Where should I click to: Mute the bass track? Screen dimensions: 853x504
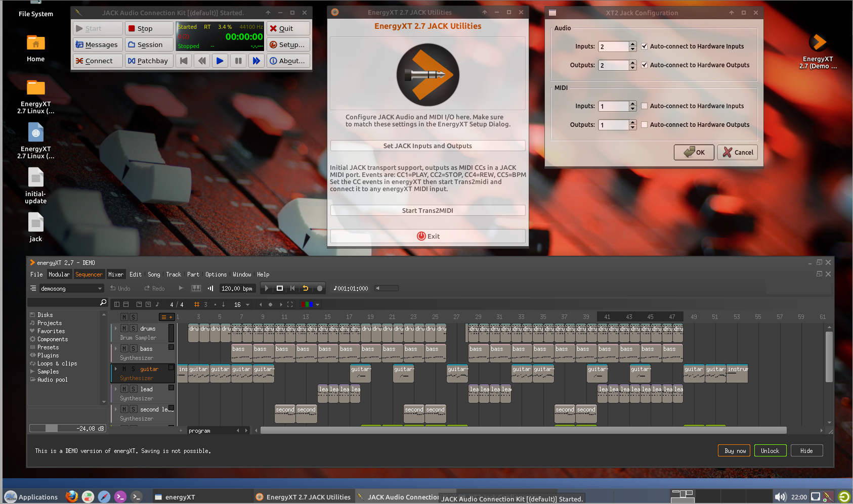coord(124,349)
